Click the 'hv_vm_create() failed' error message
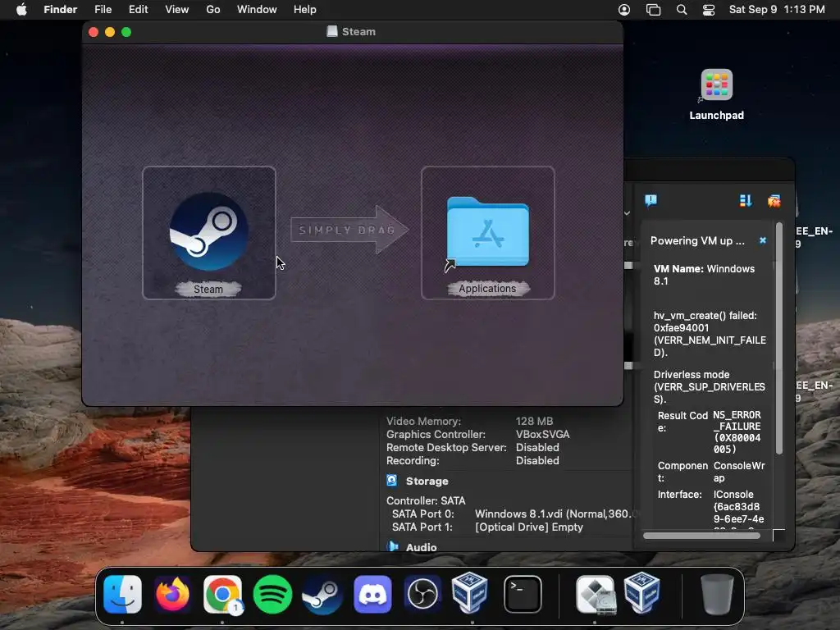840x630 pixels. (710, 334)
